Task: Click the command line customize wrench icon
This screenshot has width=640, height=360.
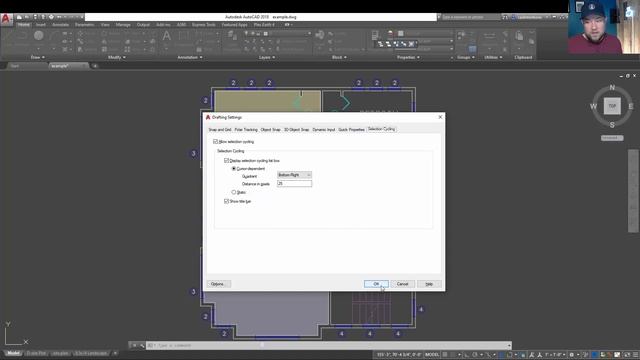Action: (x=142, y=345)
